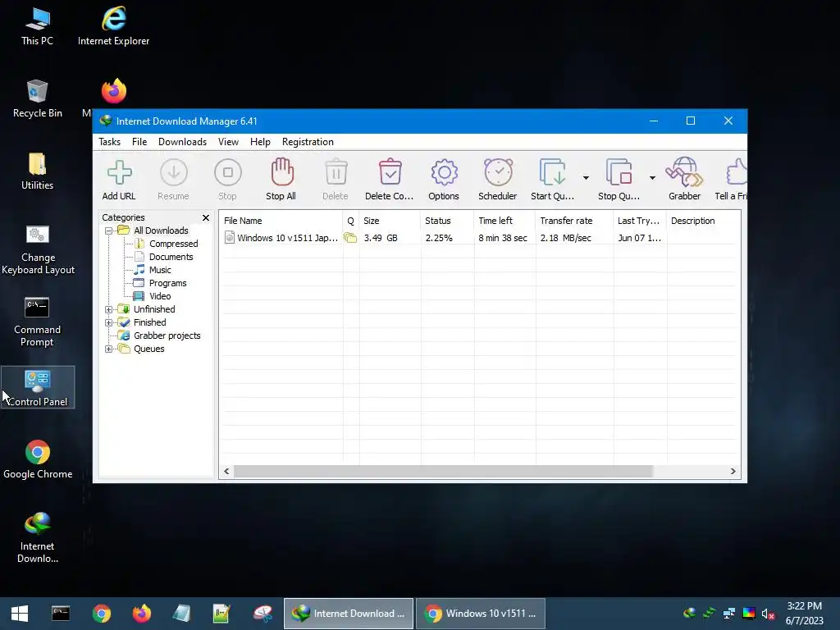
Task: Select the Music category
Action: pos(160,270)
